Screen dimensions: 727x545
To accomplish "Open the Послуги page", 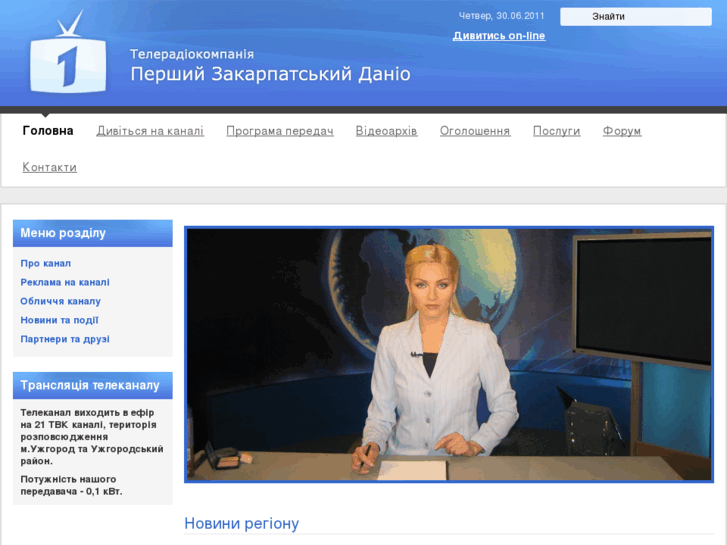I will pos(556,131).
